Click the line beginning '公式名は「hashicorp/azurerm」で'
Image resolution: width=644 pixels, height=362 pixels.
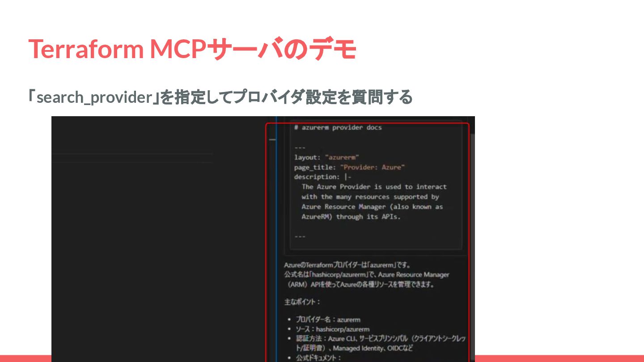coord(367,274)
